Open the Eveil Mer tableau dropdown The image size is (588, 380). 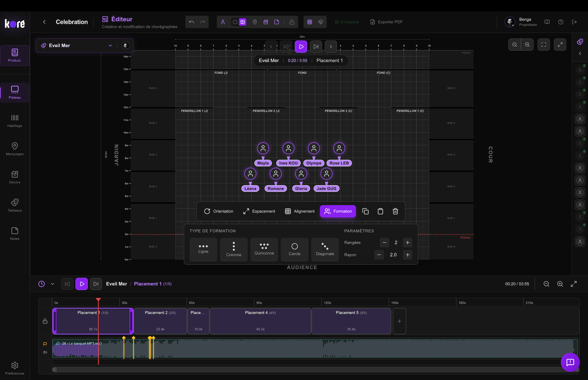110,46
